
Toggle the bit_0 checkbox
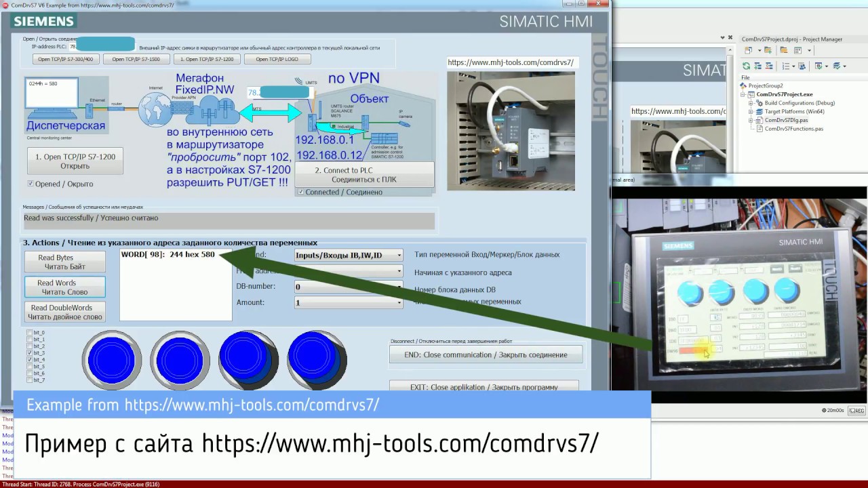(29, 333)
